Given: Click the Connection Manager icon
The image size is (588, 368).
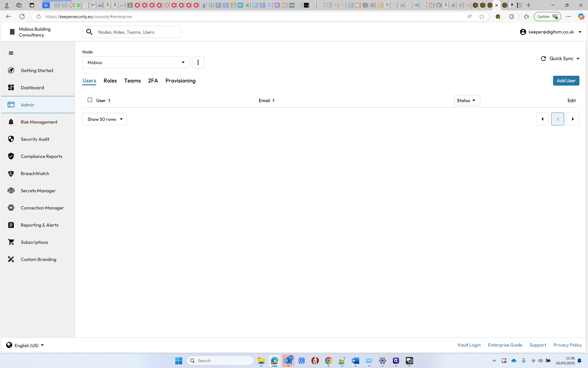Looking at the screenshot, I should [11, 208].
